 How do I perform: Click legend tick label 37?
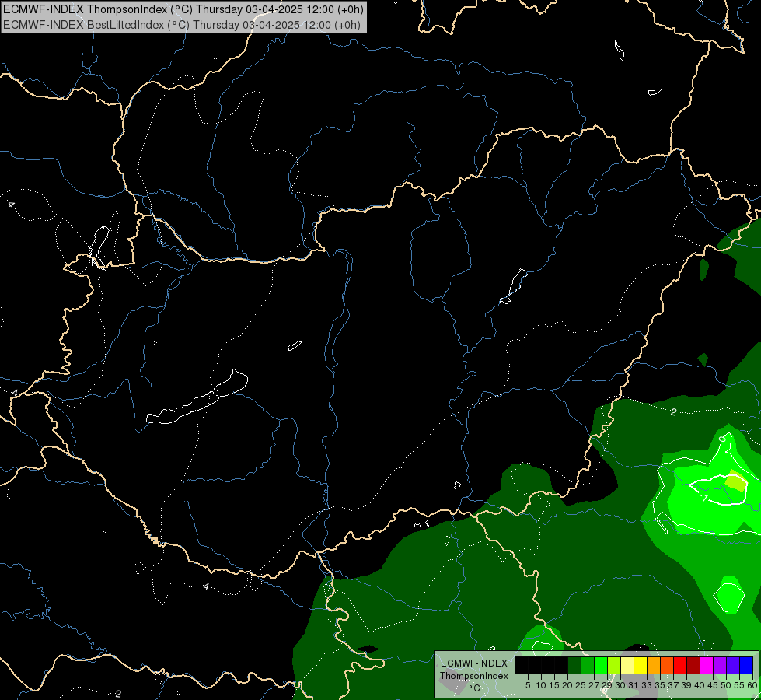(673, 685)
